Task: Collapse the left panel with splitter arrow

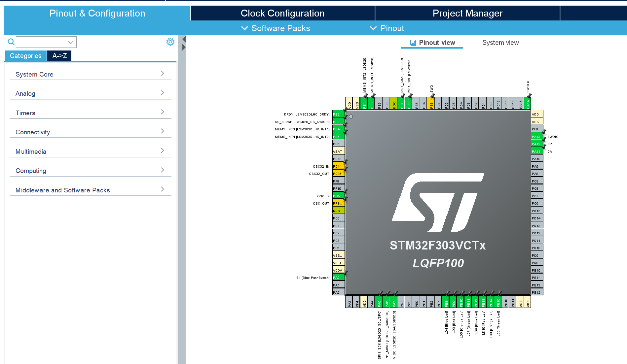Action: [x=184, y=40]
